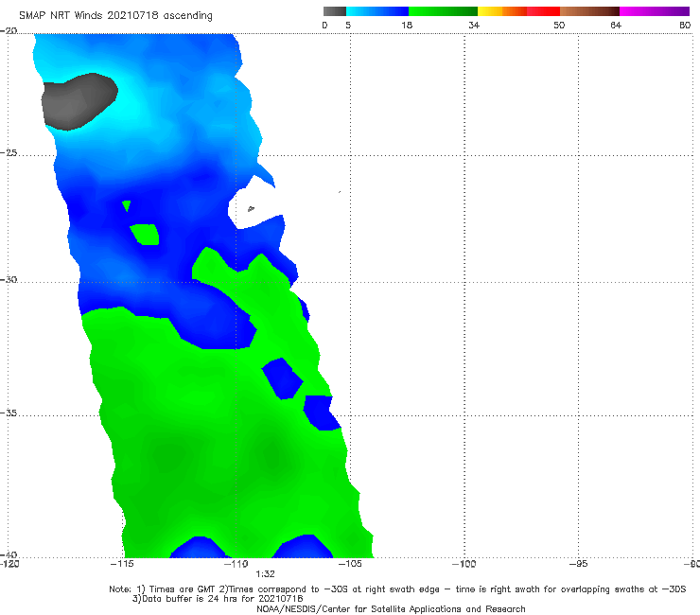Viewport: 700px width, 615px height.
Task: Click the dark gray low-wind patch on the map
Action: point(79,102)
